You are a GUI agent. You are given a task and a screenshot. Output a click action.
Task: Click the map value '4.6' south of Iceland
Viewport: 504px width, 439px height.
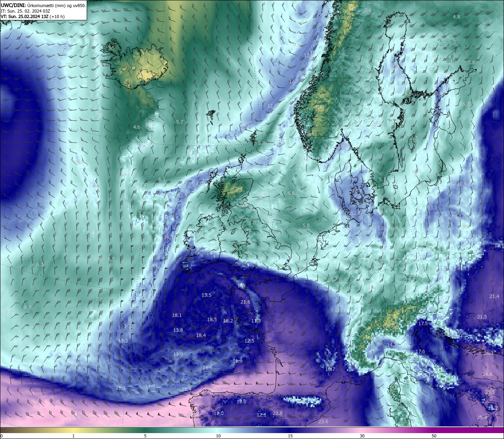[137, 127]
